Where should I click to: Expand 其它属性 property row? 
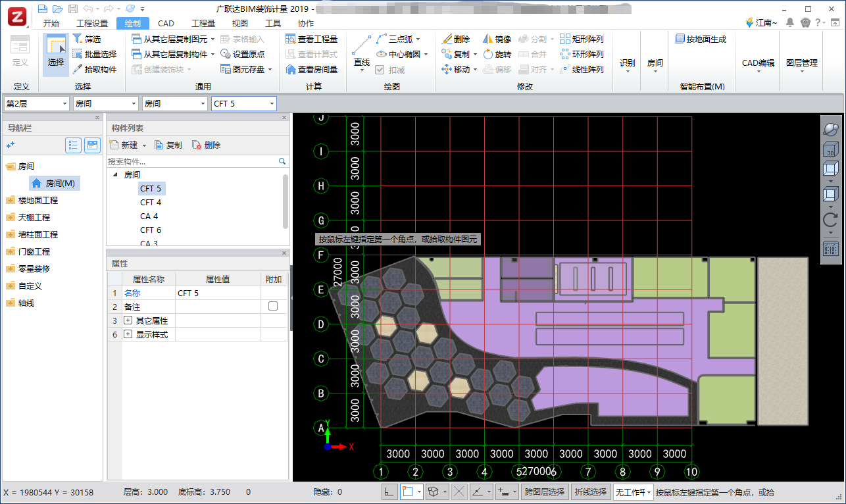click(128, 320)
